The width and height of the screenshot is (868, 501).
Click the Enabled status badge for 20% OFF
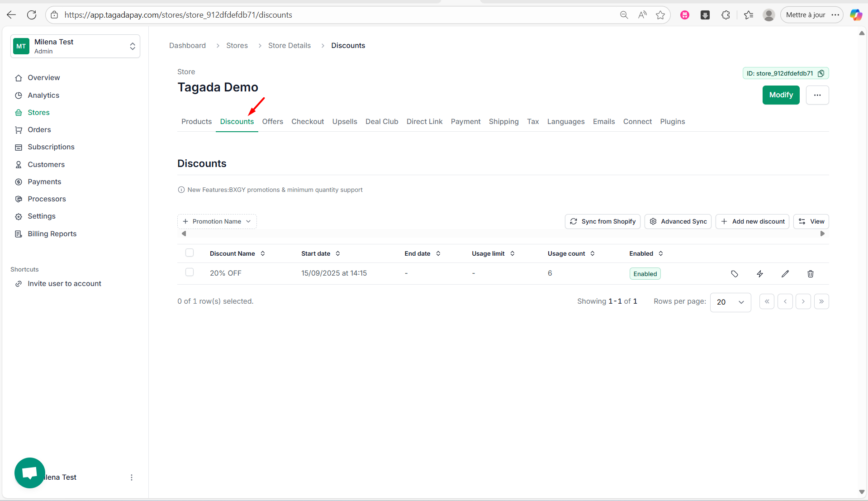645,274
